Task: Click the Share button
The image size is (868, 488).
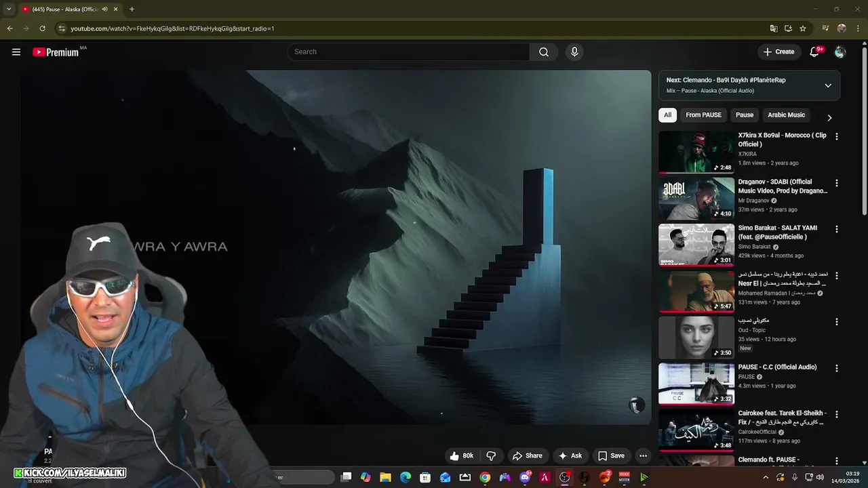Action: 528,456
